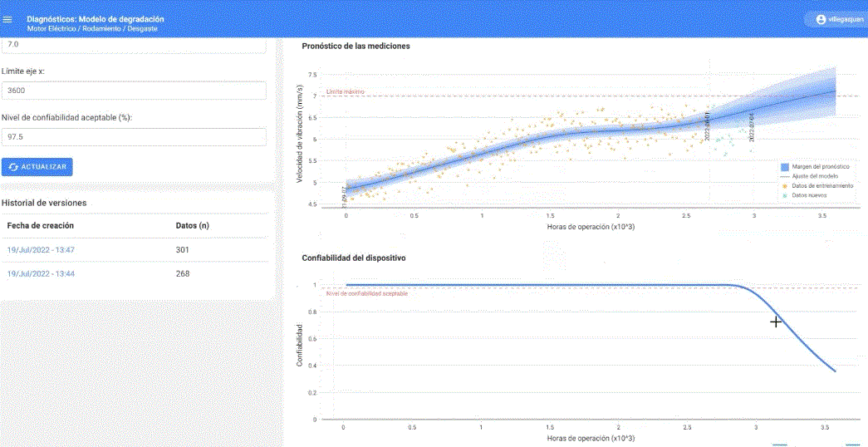
Task: Click the villegasjuan user account avatar icon
Action: 821,19
